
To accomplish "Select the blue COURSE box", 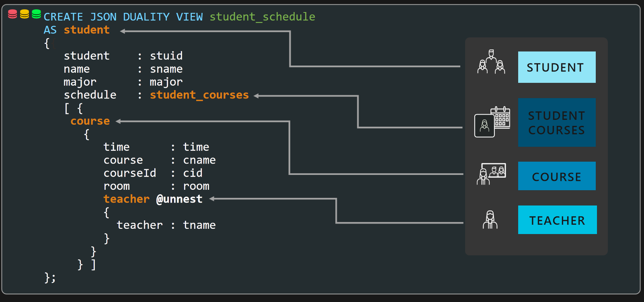I will pos(556,176).
